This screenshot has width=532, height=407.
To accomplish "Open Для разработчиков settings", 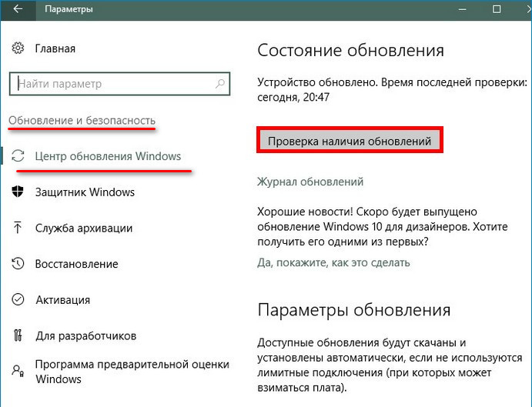I will click(85, 336).
